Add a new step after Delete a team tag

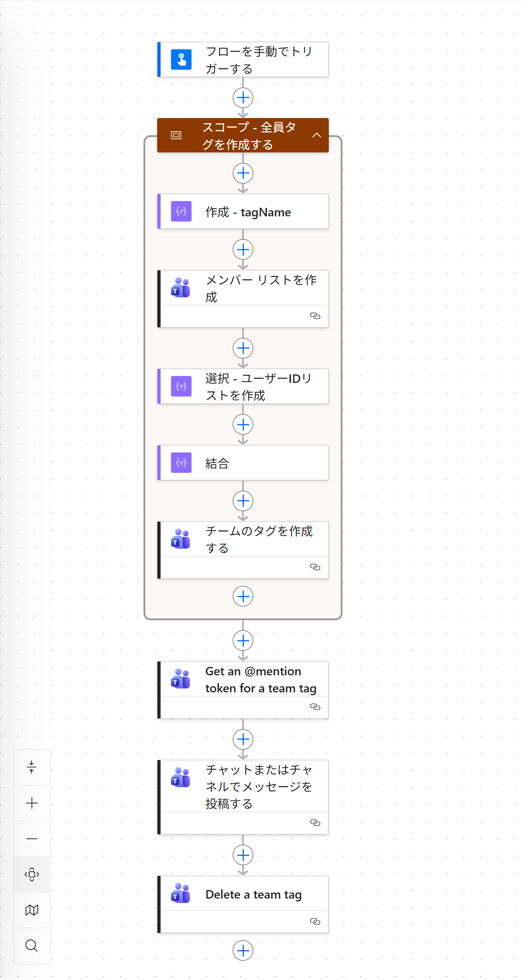(x=243, y=950)
